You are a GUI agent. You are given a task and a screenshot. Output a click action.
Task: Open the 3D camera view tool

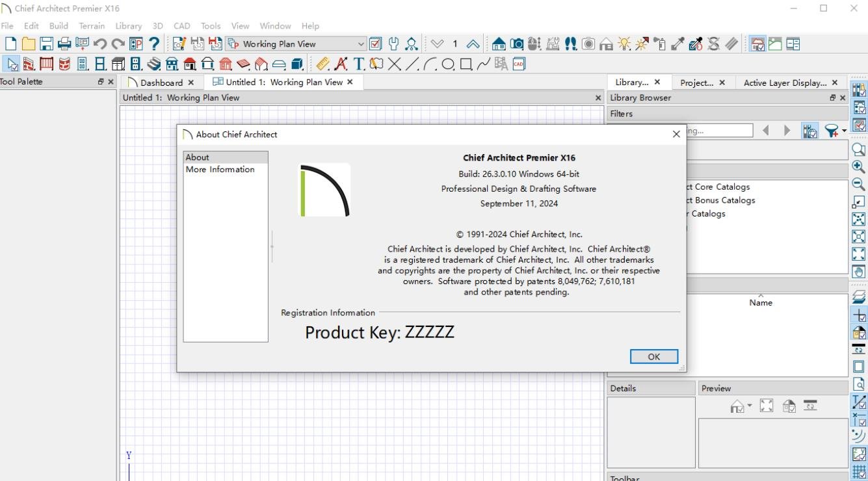click(517, 44)
